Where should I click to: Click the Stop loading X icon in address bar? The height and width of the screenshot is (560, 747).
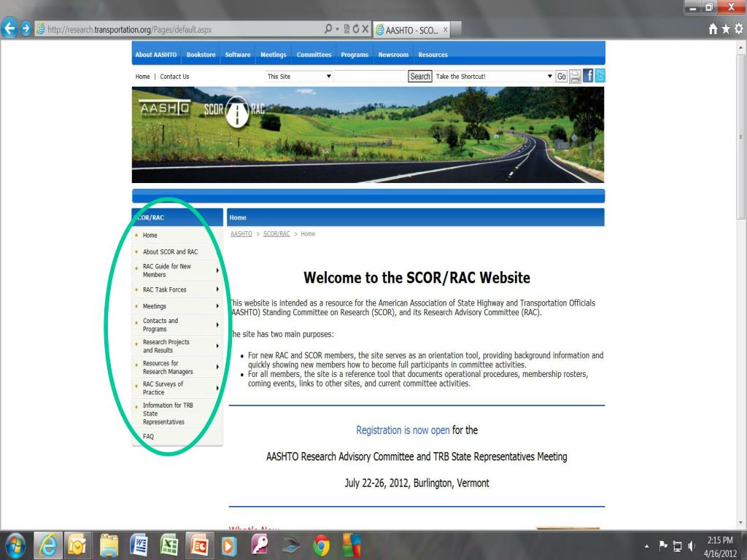point(365,29)
